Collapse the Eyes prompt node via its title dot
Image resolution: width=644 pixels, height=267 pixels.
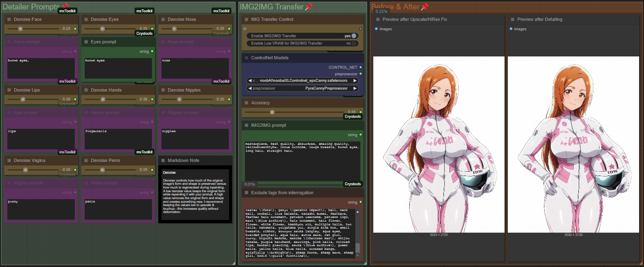click(86, 42)
